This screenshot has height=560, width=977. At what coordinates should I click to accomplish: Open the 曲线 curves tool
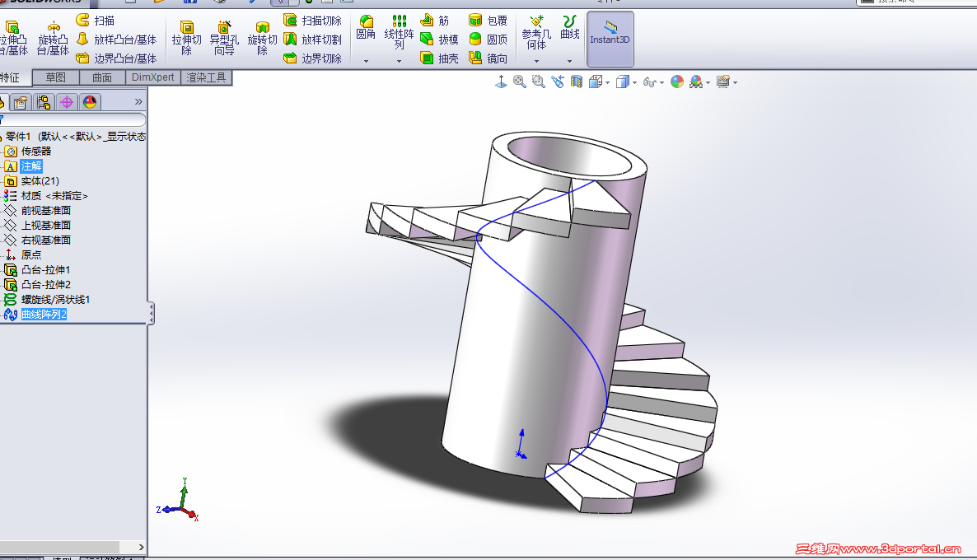pos(569,27)
